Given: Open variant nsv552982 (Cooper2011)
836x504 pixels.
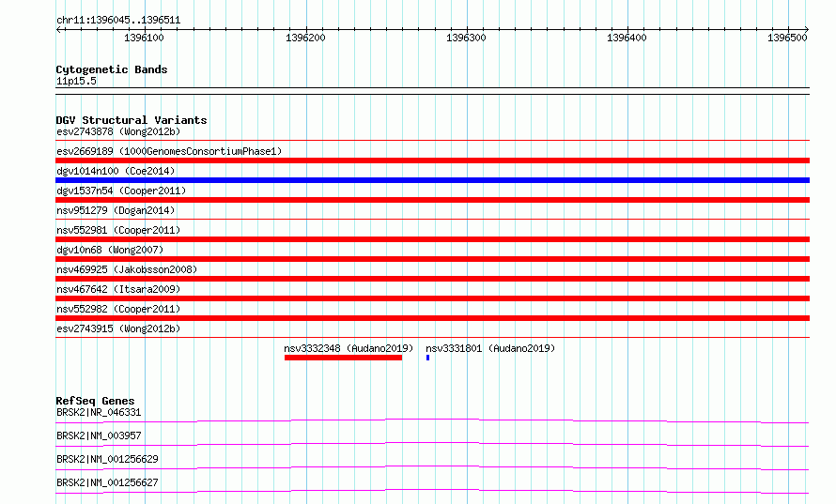Looking at the screenshot, I should coord(118,309).
